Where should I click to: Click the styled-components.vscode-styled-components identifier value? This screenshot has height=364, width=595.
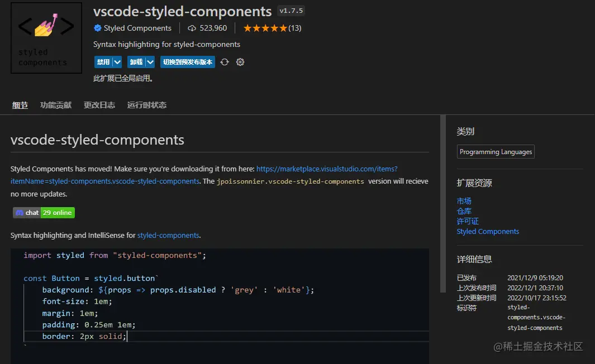click(x=536, y=317)
